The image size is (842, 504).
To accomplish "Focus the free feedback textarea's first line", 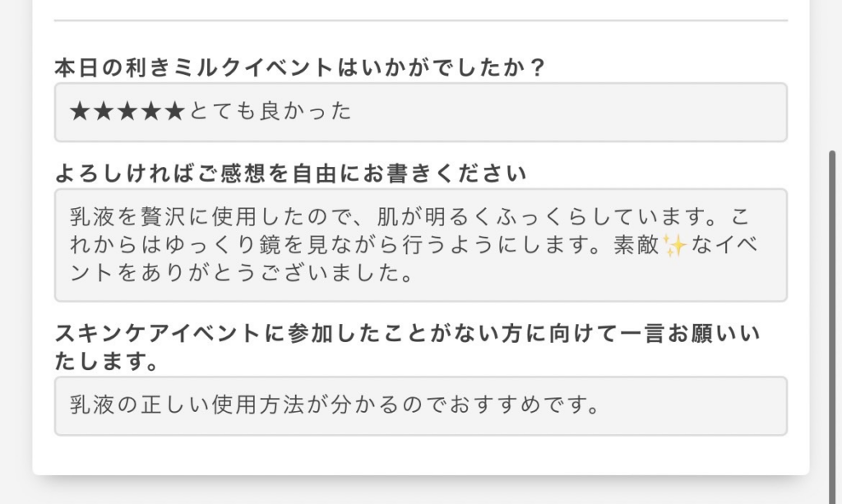I will [410, 217].
